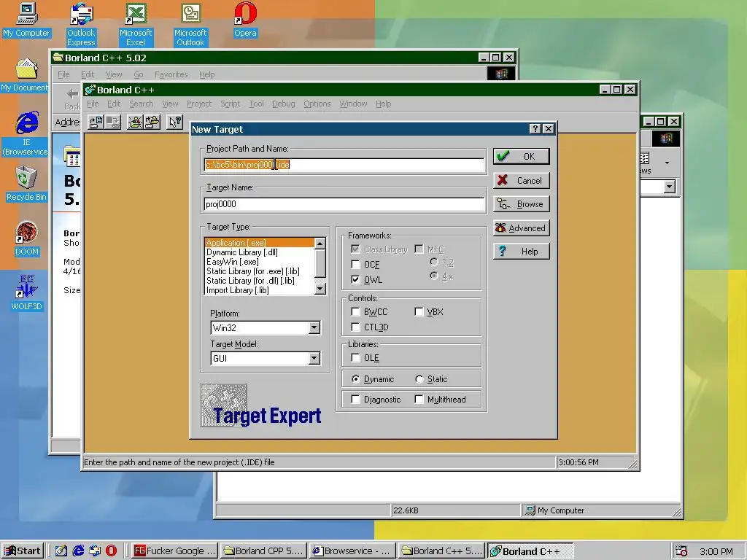The height and width of the screenshot is (560, 747).
Task: Launch Opera from quick launch bar
Action: pyautogui.click(x=111, y=551)
